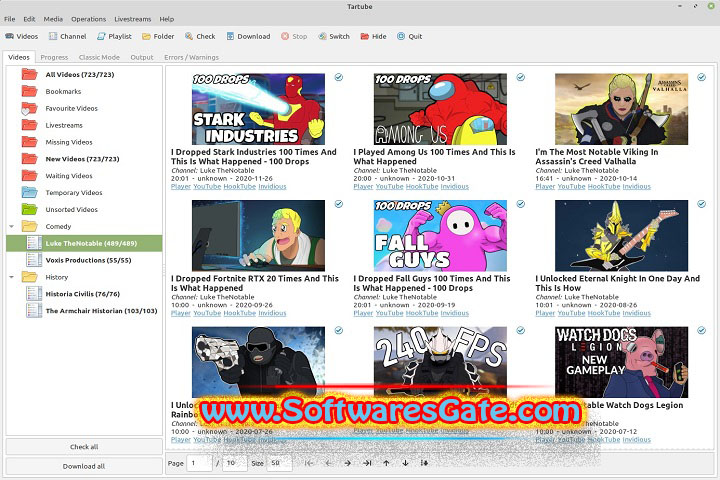Toggle checkmark on Watch Dogs Legion video
720x480 pixels.
[x=702, y=330]
